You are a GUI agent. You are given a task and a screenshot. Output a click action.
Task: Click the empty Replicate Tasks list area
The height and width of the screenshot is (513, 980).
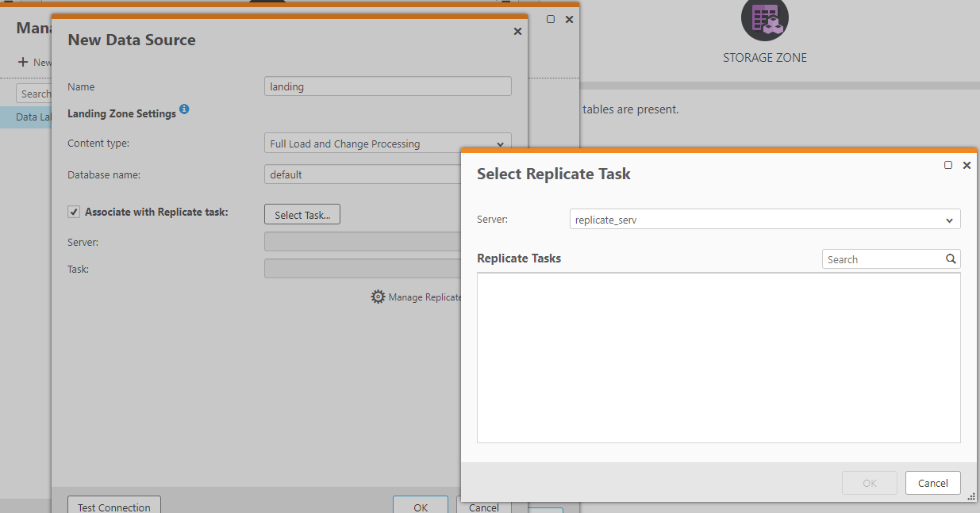coord(718,358)
